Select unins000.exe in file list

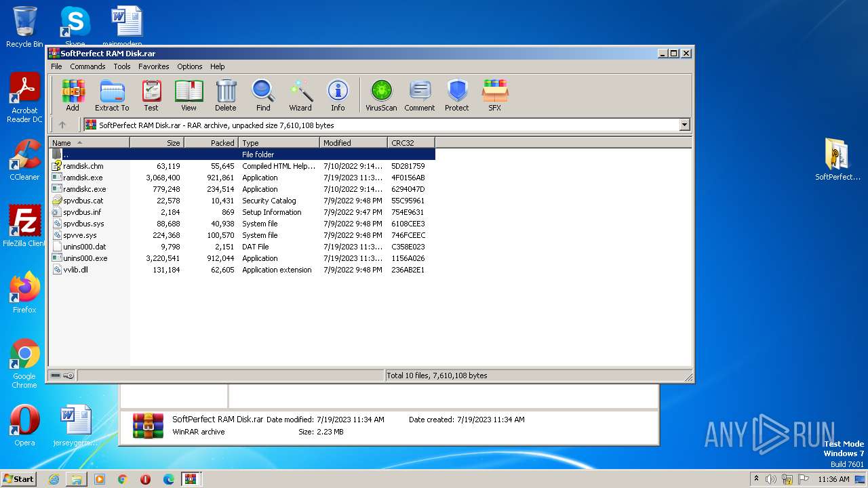(x=242, y=258)
